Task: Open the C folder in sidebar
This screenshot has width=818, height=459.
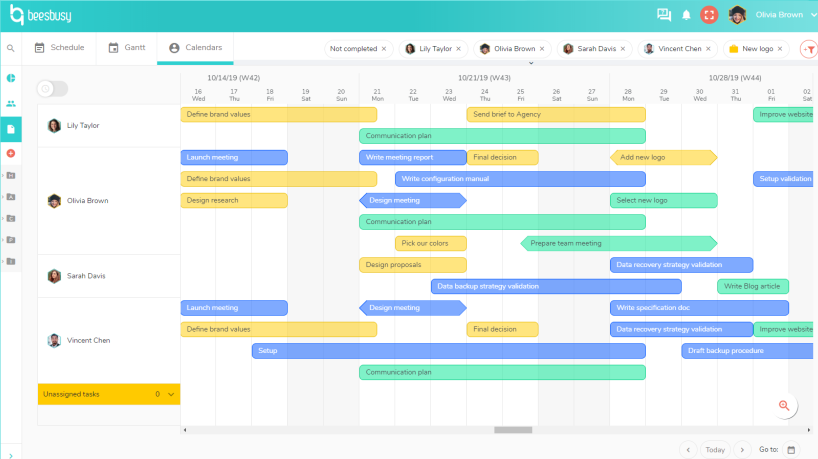Action: tap(11, 218)
